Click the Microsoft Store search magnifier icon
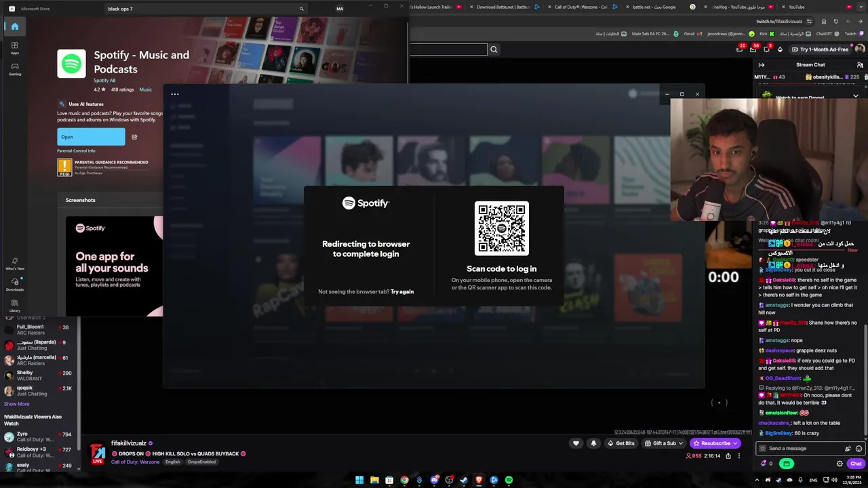868x488 pixels. [x=302, y=9]
